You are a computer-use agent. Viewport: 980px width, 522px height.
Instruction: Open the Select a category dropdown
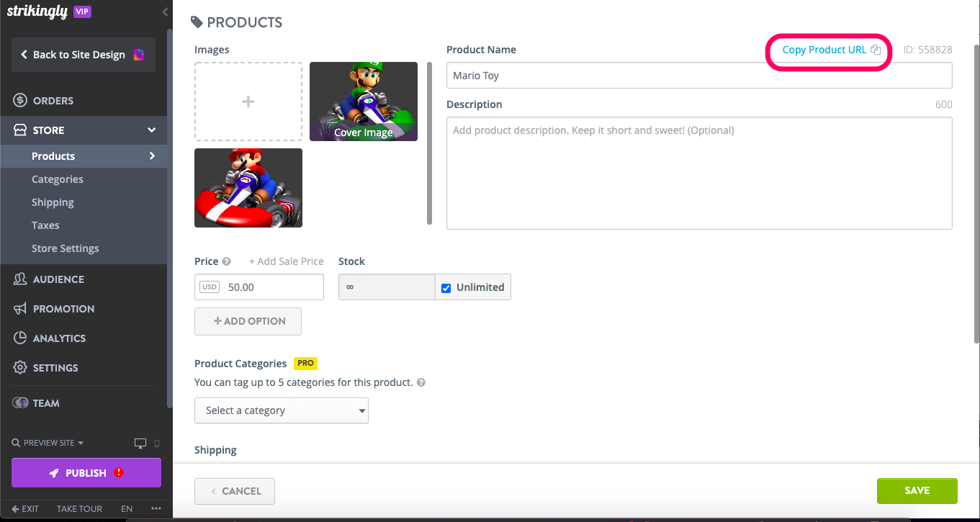coord(282,410)
